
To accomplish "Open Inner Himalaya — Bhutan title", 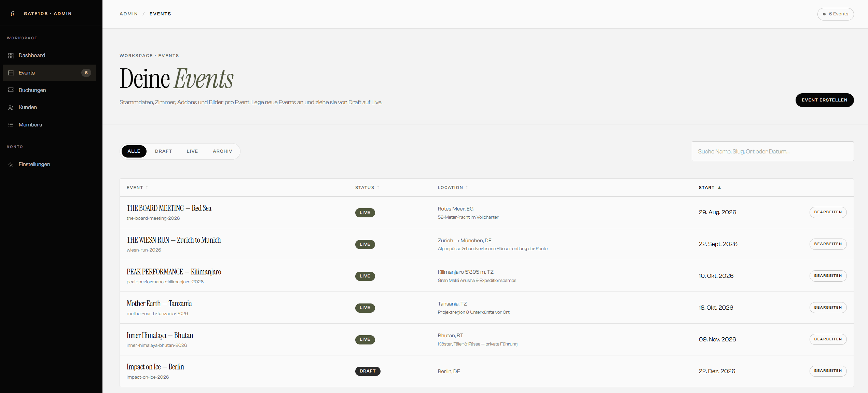I will pos(160,335).
